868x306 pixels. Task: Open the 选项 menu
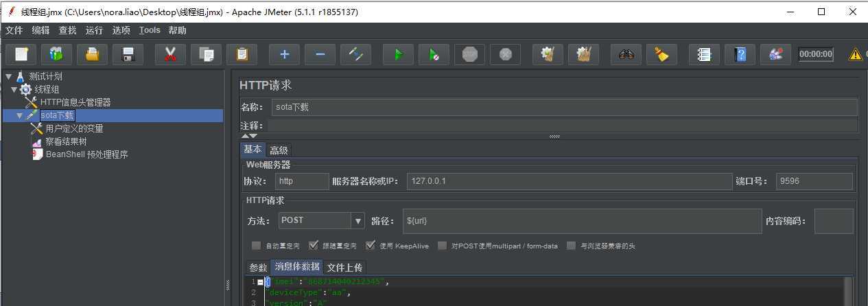(x=121, y=30)
